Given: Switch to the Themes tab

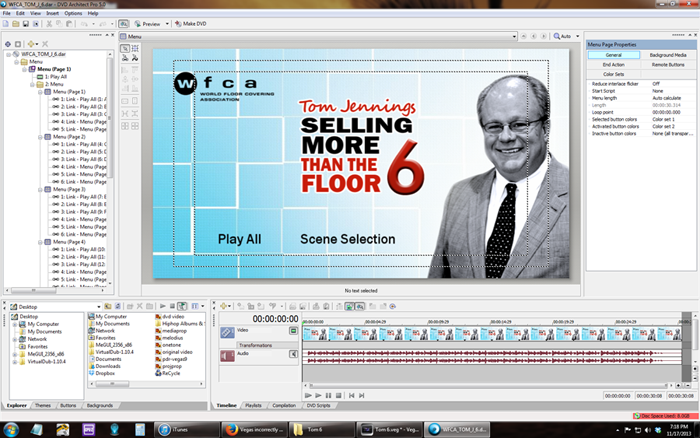Looking at the screenshot, I should pyautogui.click(x=43, y=405).
